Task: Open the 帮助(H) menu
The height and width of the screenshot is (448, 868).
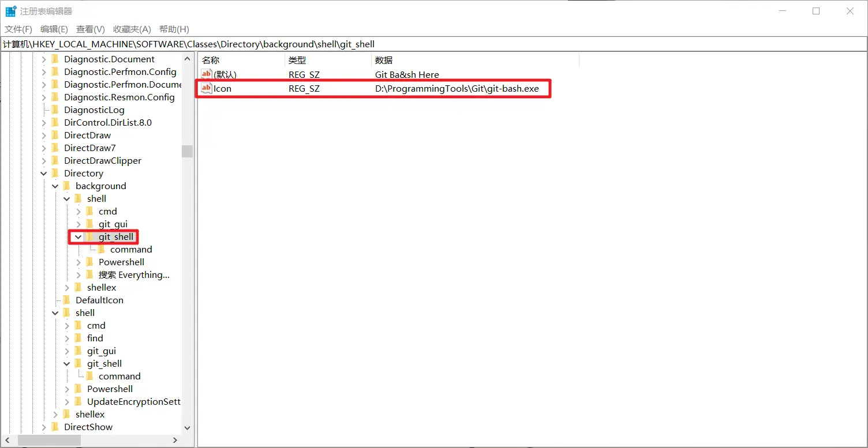Action: coord(174,29)
